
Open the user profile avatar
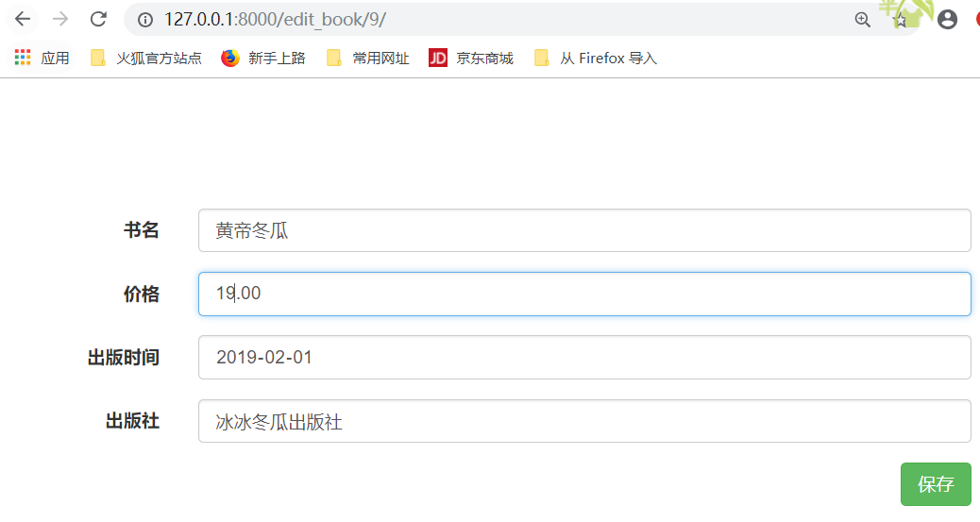[947, 20]
